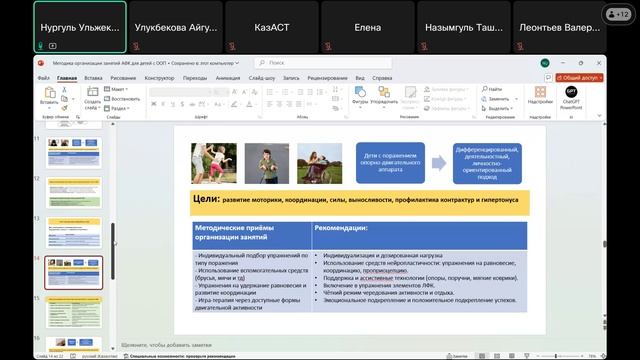Switch to Reading view icon
Screen dimensions: 640x360
click(x=511, y=356)
